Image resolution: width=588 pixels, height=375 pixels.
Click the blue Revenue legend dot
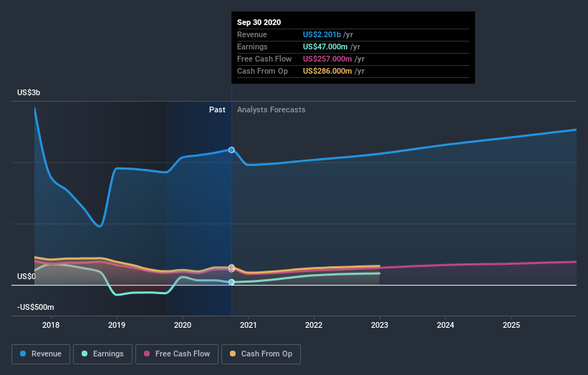pyautogui.click(x=23, y=354)
